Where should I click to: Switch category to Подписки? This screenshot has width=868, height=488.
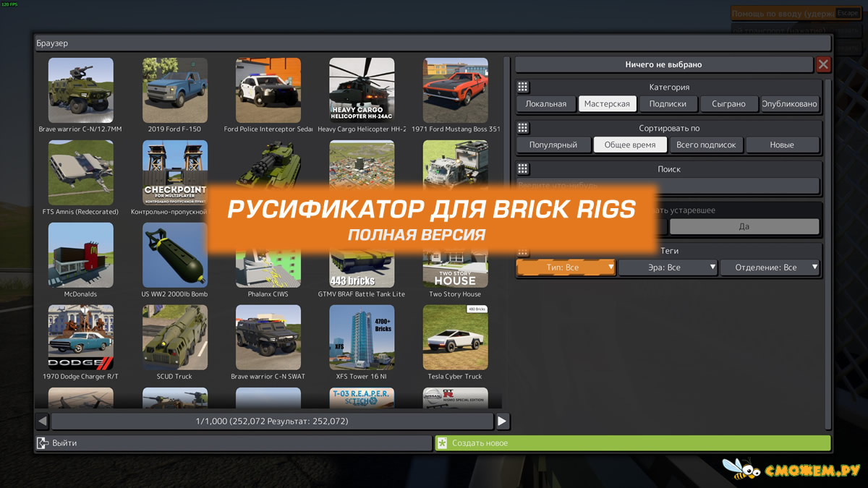pyautogui.click(x=668, y=104)
